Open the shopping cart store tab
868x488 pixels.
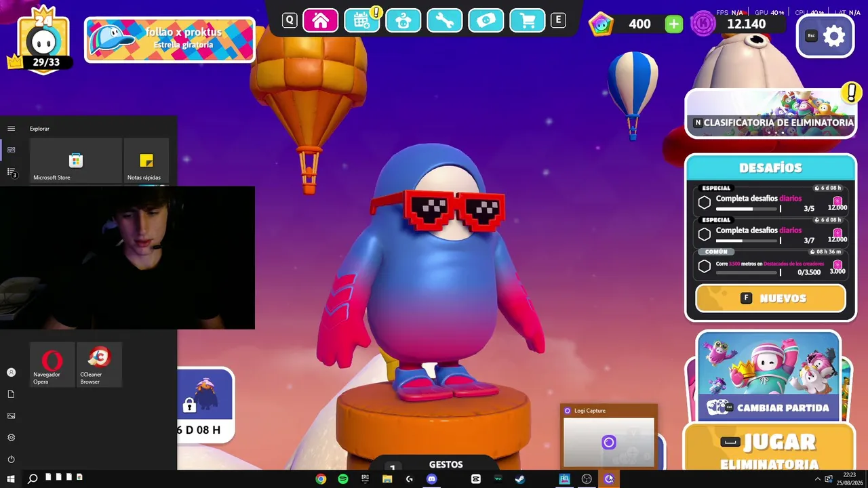(527, 20)
